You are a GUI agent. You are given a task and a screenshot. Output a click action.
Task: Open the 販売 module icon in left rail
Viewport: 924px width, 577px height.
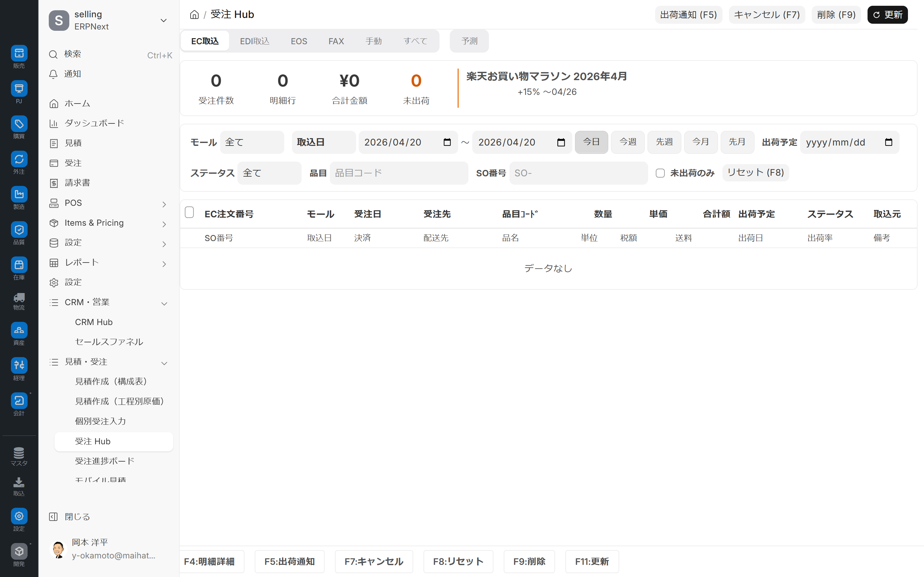tap(19, 54)
